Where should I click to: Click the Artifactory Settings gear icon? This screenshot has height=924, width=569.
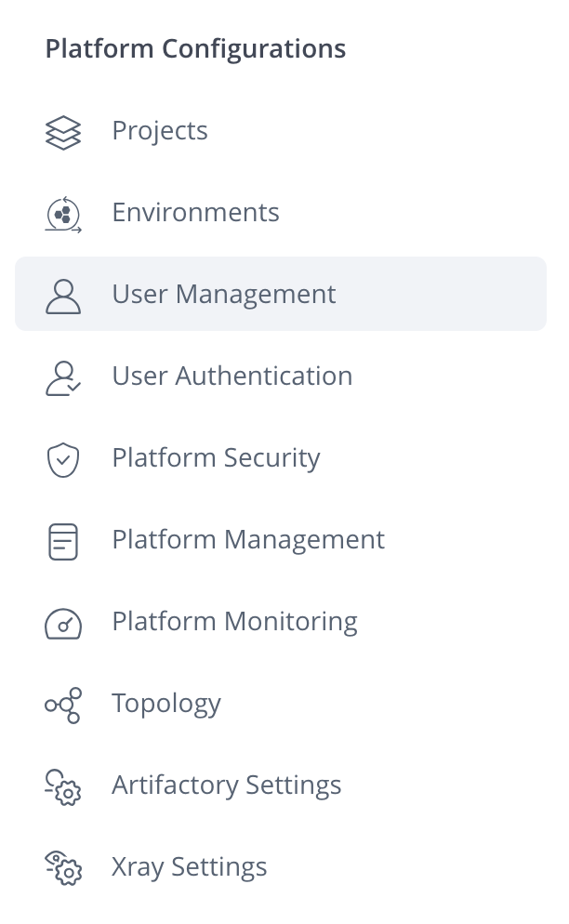pos(62,785)
